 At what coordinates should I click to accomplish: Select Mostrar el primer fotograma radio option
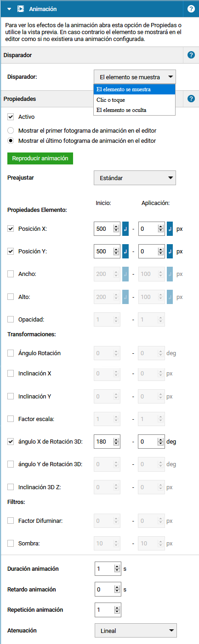11,130
